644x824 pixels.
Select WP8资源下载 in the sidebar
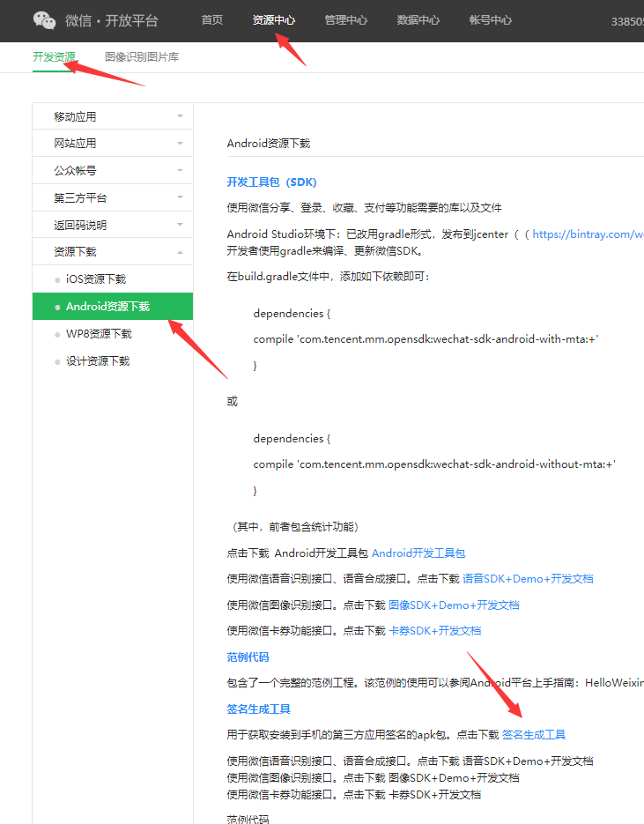98,334
